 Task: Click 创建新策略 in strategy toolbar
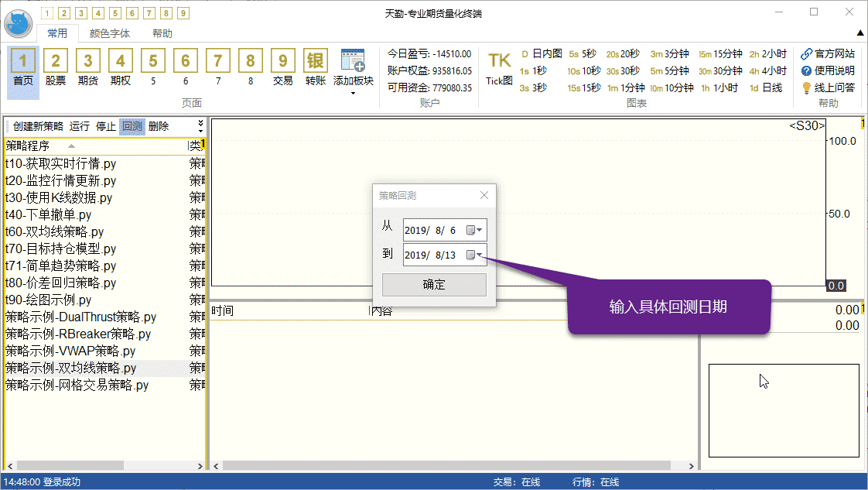point(38,127)
